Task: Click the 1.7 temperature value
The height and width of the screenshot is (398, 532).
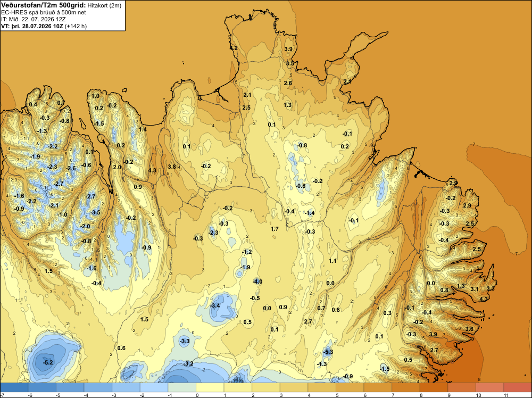Action: pyautogui.click(x=275, y=229)
